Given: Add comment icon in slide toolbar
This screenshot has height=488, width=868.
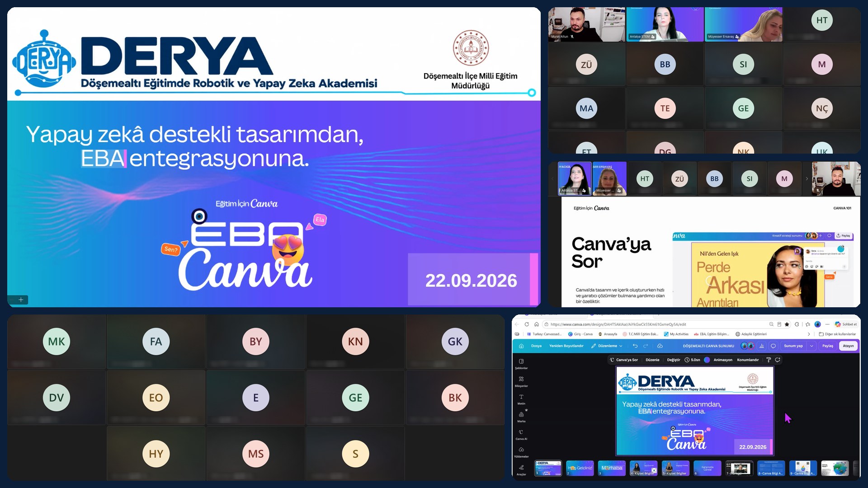Looking at the screenshot, I should tap(778, 360).
